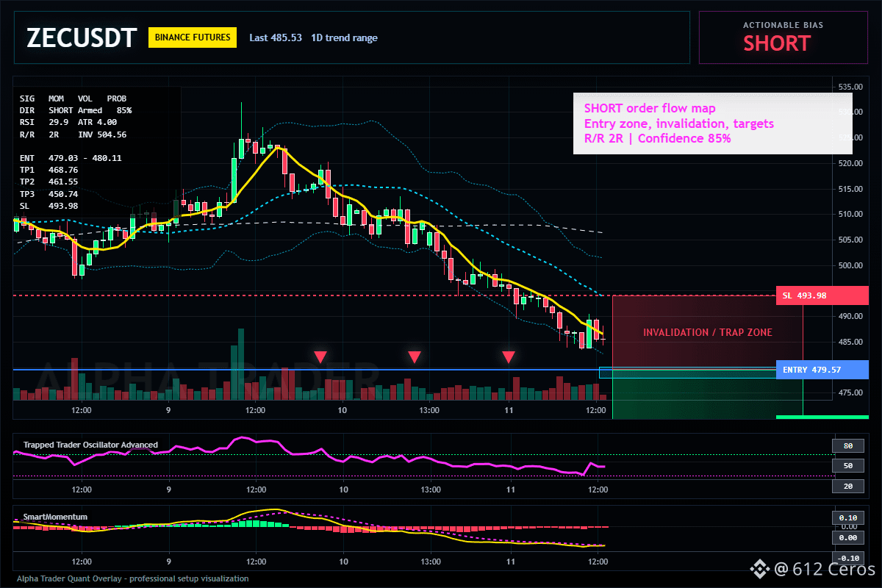Click the SL 493.98 row in stats panel
Image resolution: width=882 pixels, height=588 pixels.
pyautogui.click(x=49, y=205)
